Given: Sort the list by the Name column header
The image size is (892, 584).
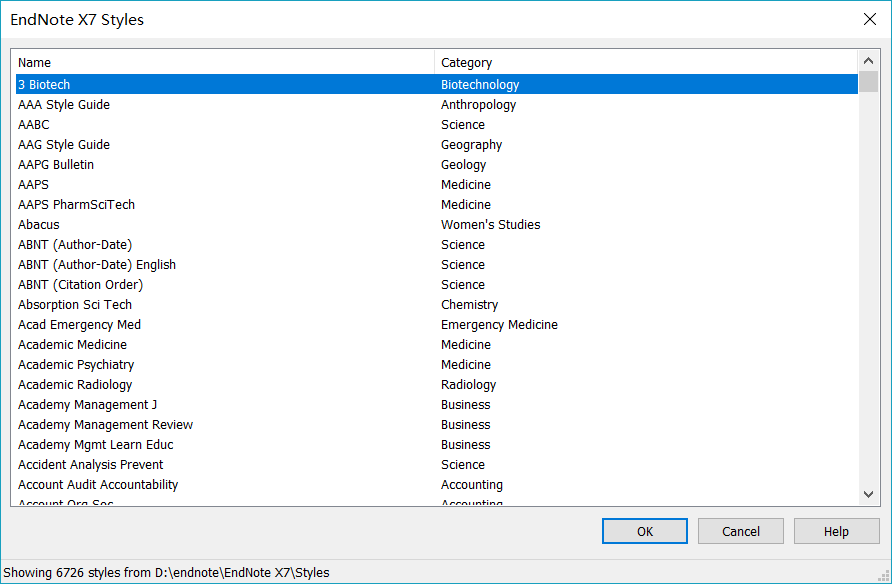Looking at the screenshot, I should click(x=225, y=62).
